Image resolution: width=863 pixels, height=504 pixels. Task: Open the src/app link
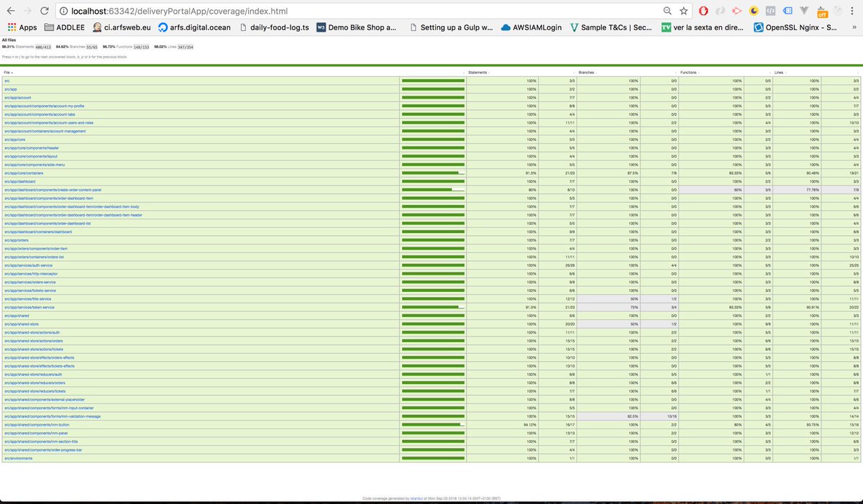(x=10, y=89)
